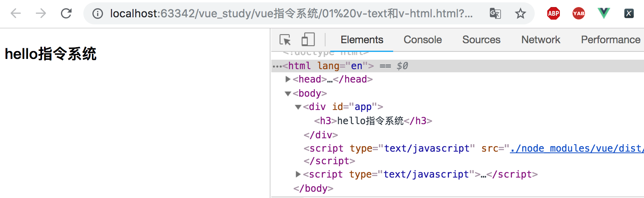Open the Vue devtools extension icon
This screenshot has width=644, height=198.
604,13
